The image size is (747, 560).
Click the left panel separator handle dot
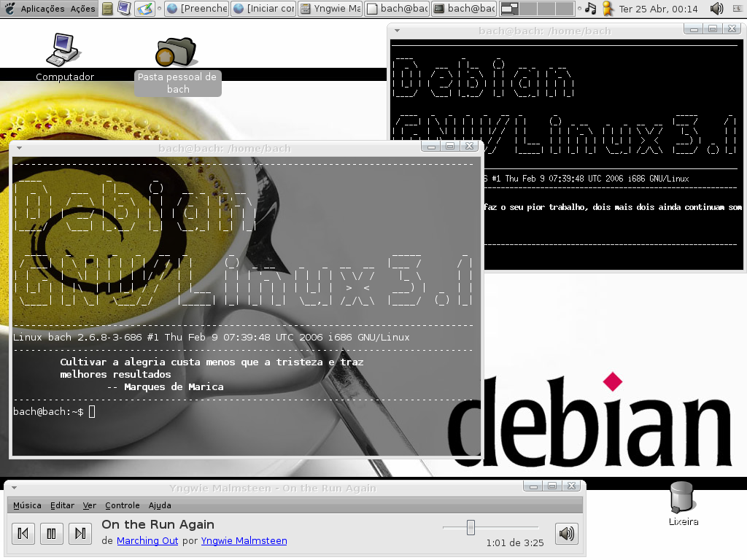(x=159, y=9)
